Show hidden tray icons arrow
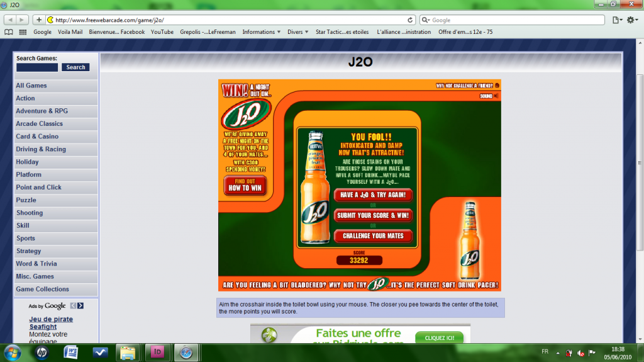Viewport: 644px width, 362px height. (558, 353)
